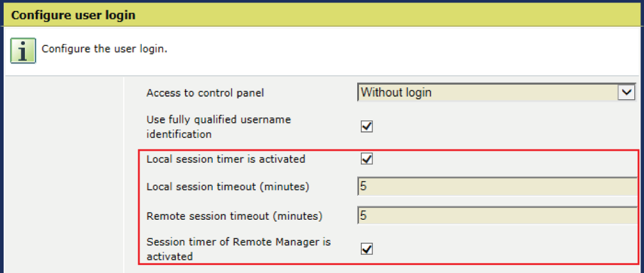The width and height of the screenshot is (644, 273).
Task: Click the 'Configure the user login.' description text
Action: pyautogui.click(x=104, y=49)
